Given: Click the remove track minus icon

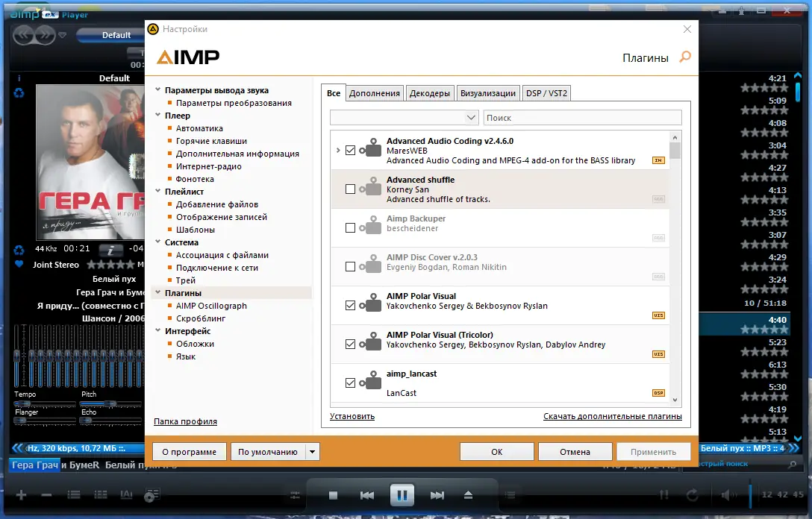Looking at the screenshot, I should point(47,494).
